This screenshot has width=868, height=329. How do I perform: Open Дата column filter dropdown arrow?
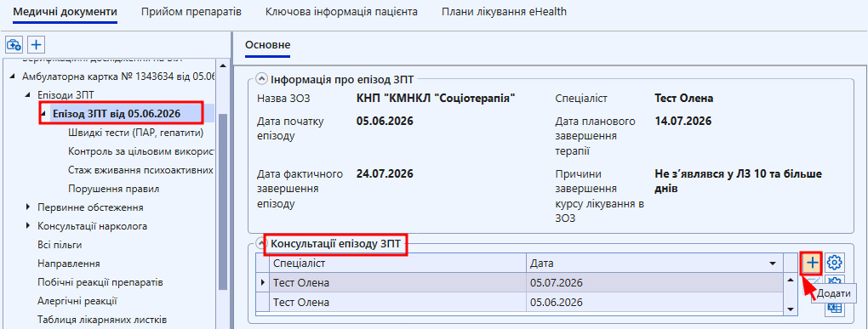tap(773, 264)
